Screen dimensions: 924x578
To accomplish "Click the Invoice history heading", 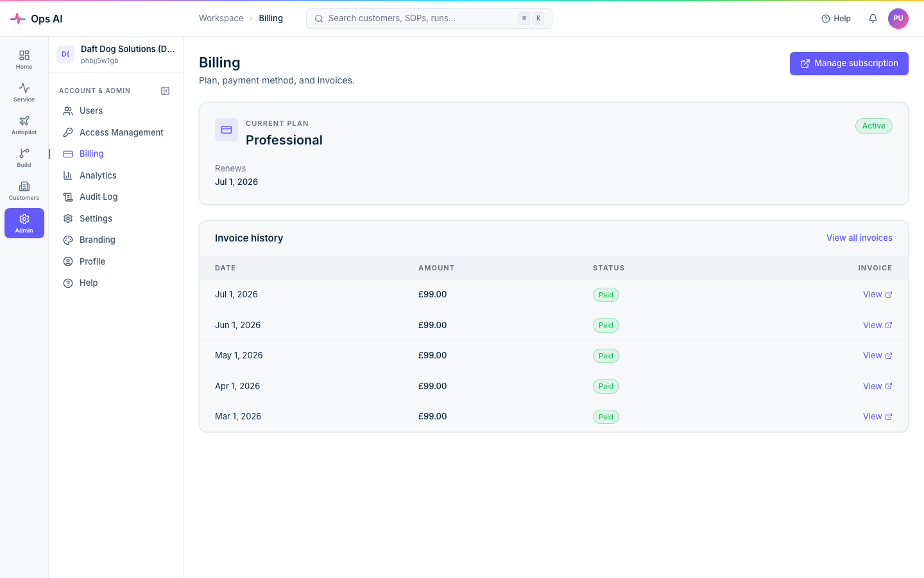I will pos(249,238).
